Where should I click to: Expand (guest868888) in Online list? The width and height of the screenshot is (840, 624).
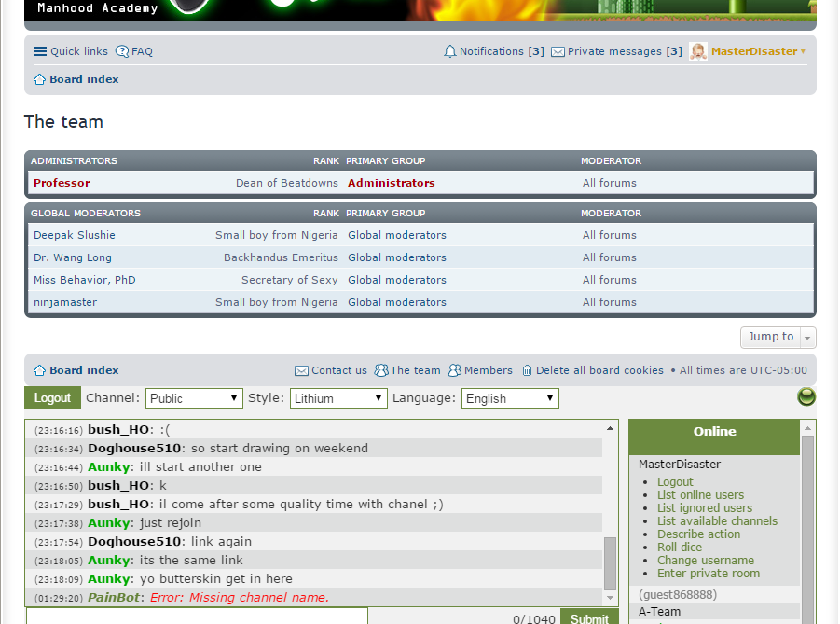pyautogui.click(x=678, y=594)
